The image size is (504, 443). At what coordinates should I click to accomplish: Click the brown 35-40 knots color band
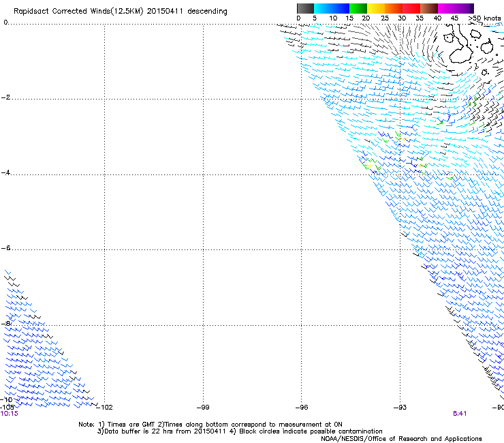(429, 8)
